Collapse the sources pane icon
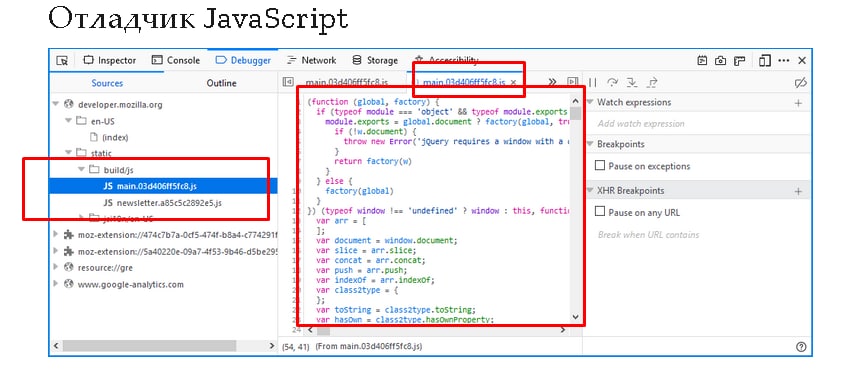The width and height of the screenshot is (847, 375). (288, 82)
